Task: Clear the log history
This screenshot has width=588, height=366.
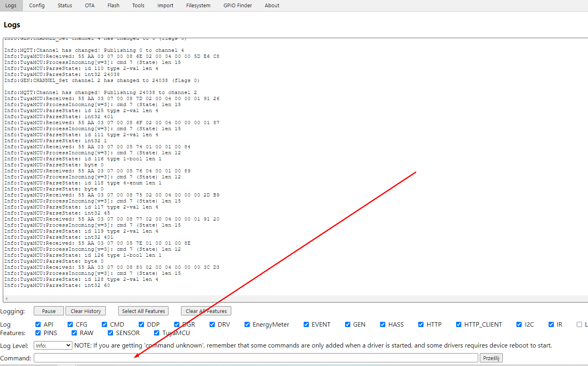Action: point(85,311)
